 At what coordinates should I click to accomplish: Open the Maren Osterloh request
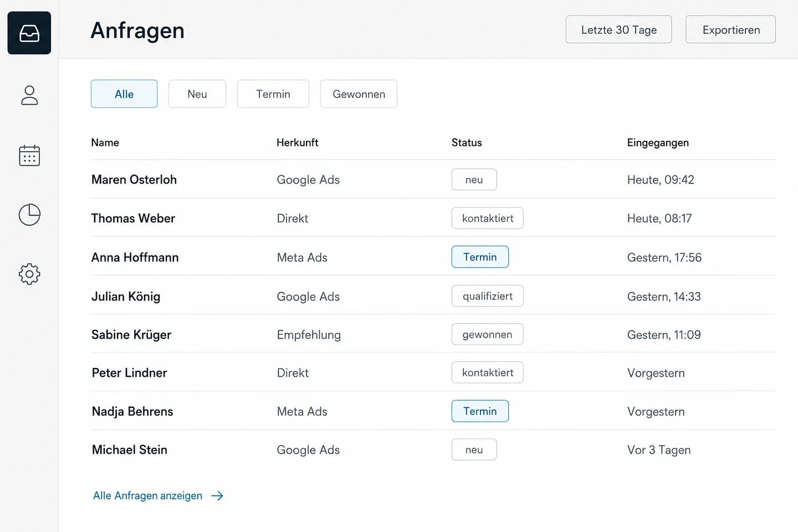pos(134,180)
